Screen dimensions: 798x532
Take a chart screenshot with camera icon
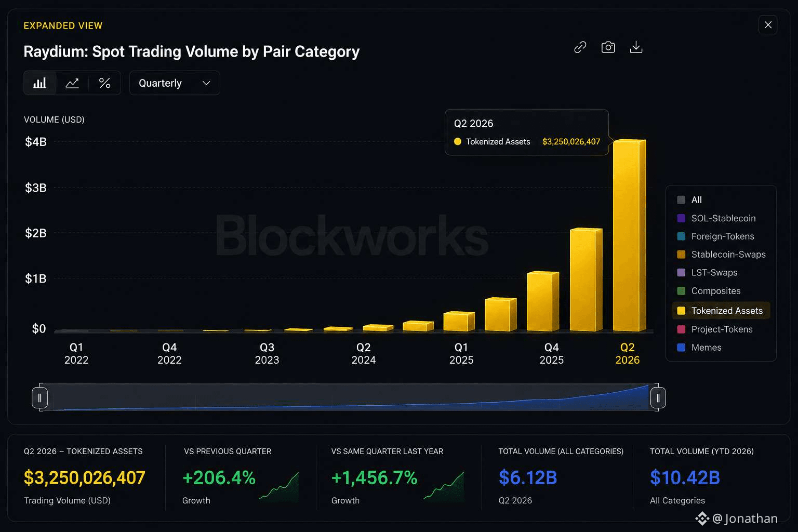pos(608,47)
